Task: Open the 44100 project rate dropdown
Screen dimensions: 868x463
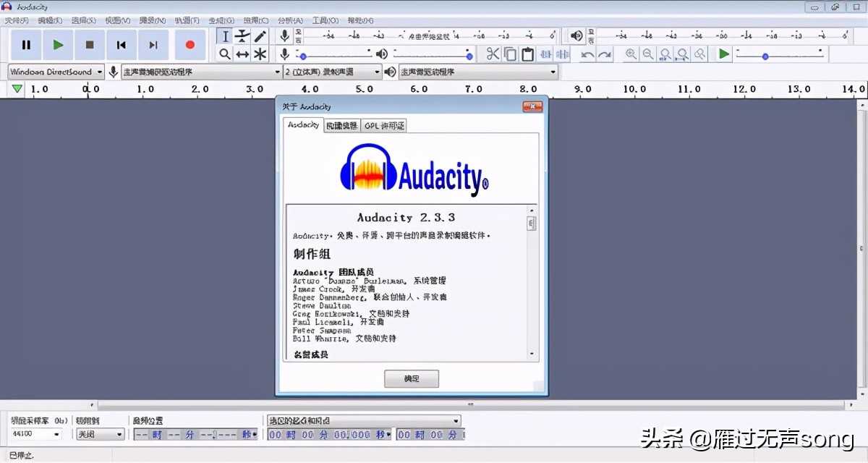Action: click(x=36, y=434)
